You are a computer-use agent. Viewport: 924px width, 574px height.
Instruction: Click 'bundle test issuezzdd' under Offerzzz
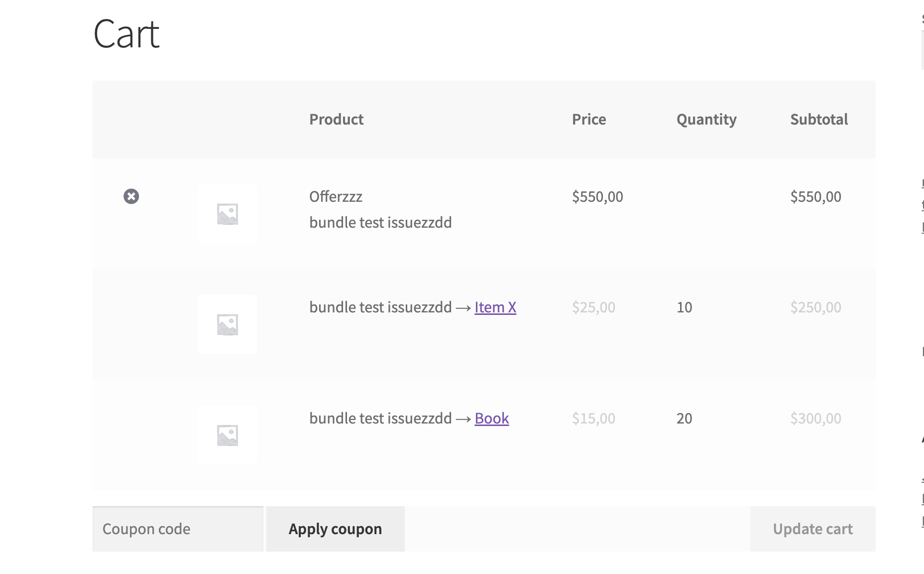pos(380,223)
